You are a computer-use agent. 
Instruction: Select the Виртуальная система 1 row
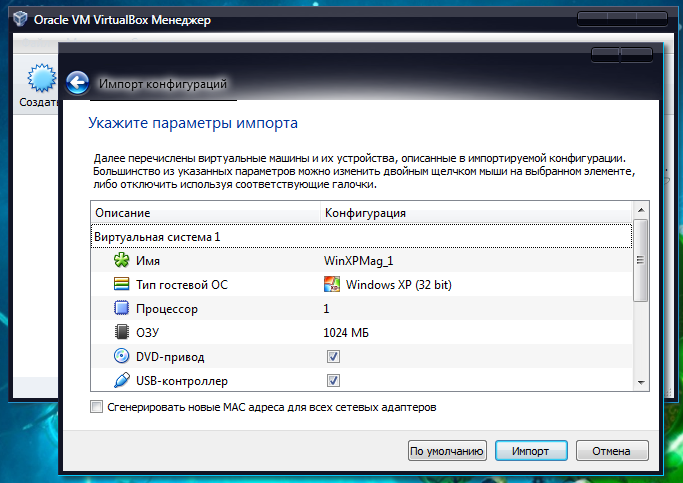pyautogui.click(x=362, y=236)
